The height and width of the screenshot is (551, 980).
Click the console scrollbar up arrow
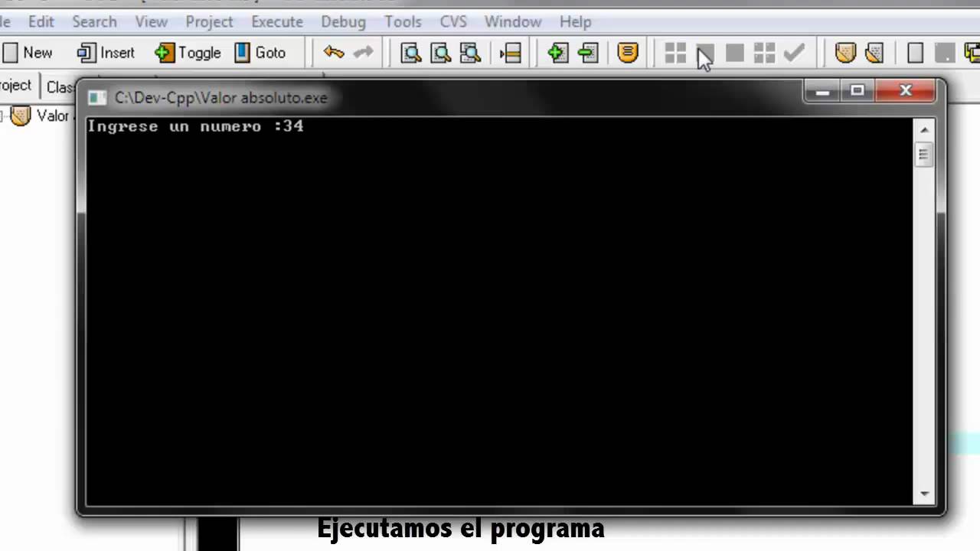(924, 130)
